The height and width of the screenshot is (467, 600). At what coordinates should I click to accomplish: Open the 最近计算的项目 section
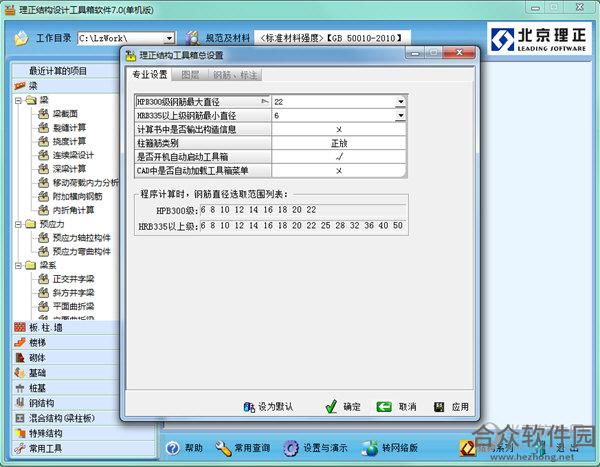66,71
